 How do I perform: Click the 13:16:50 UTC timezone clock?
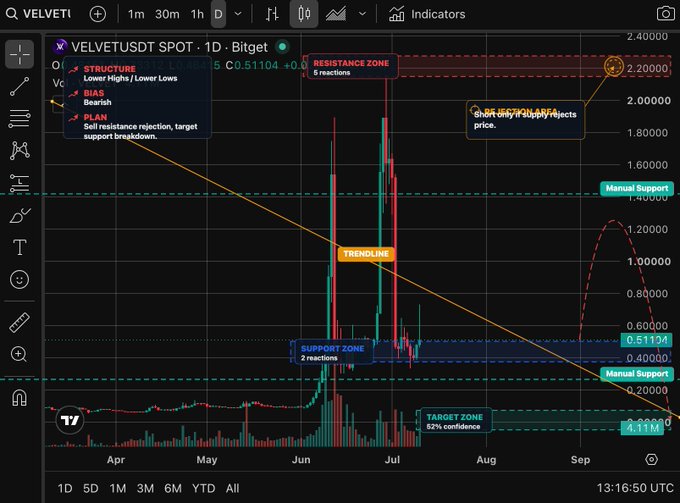click(x=635, y=488)
